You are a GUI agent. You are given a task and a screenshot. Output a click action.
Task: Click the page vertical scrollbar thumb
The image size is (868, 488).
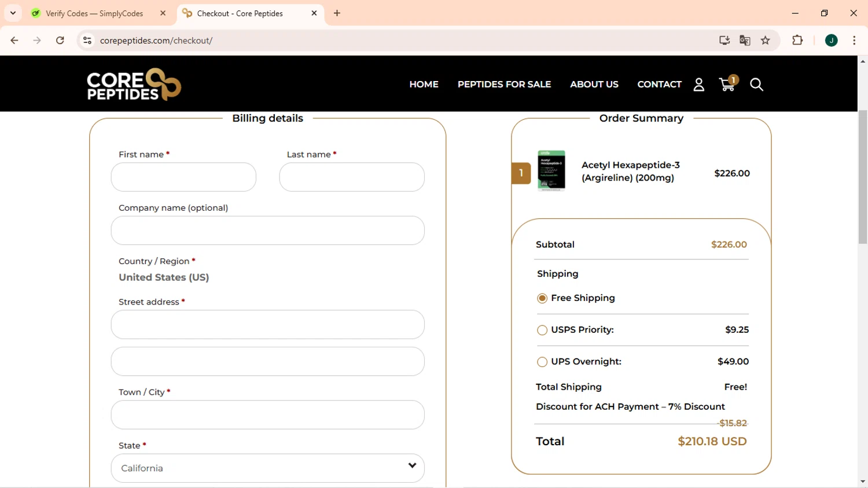863,177
